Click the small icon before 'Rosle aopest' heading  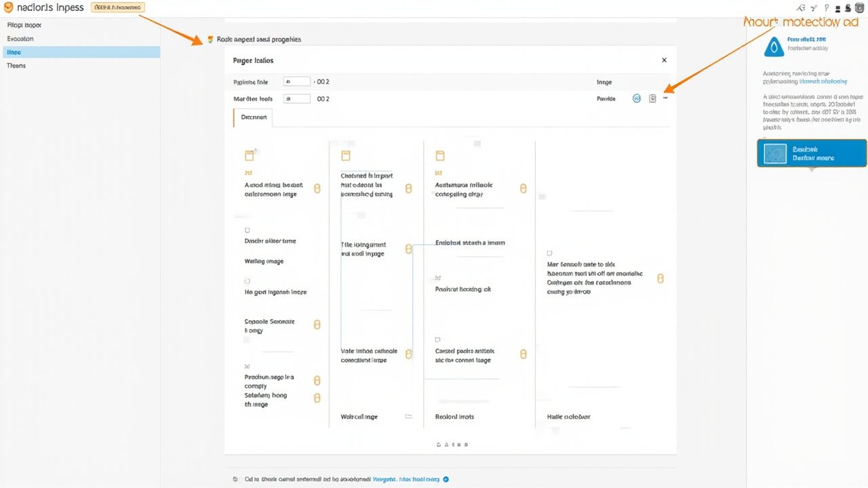[x=210, y=39]
